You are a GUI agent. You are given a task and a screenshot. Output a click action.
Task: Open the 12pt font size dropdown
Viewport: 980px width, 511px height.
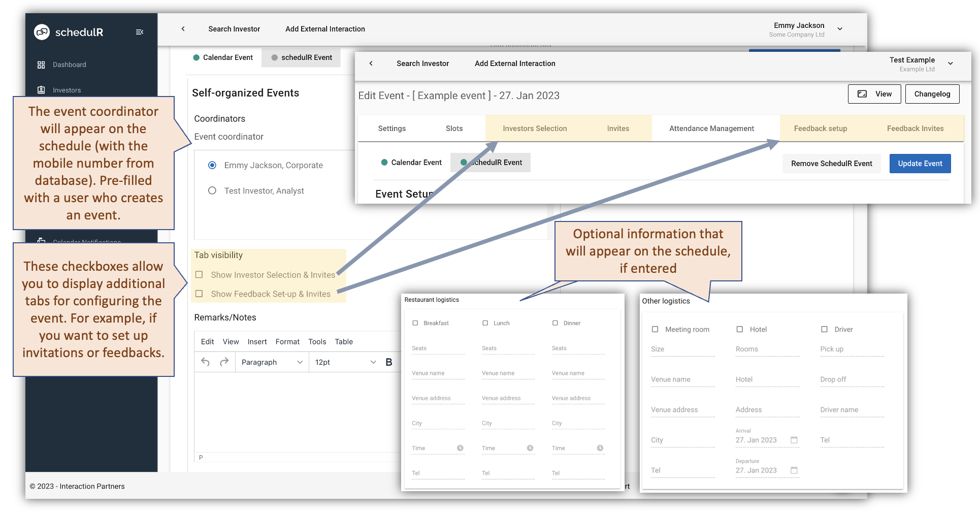344,362
